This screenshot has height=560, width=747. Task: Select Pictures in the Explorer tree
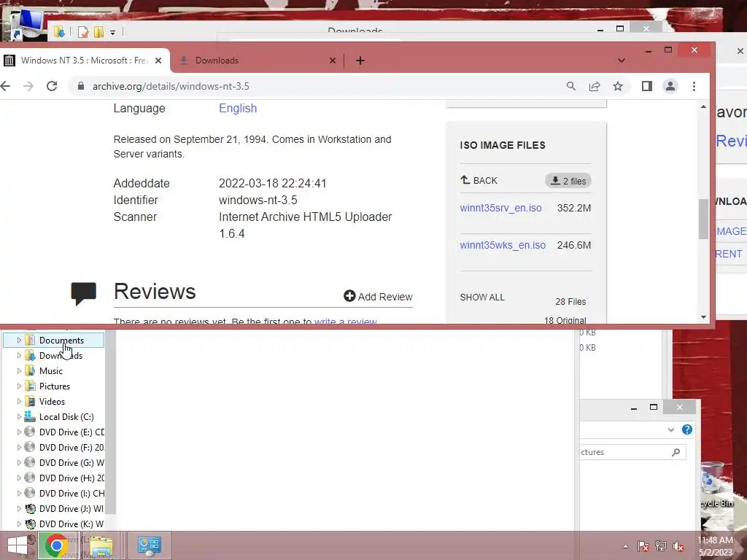[54, 386]
